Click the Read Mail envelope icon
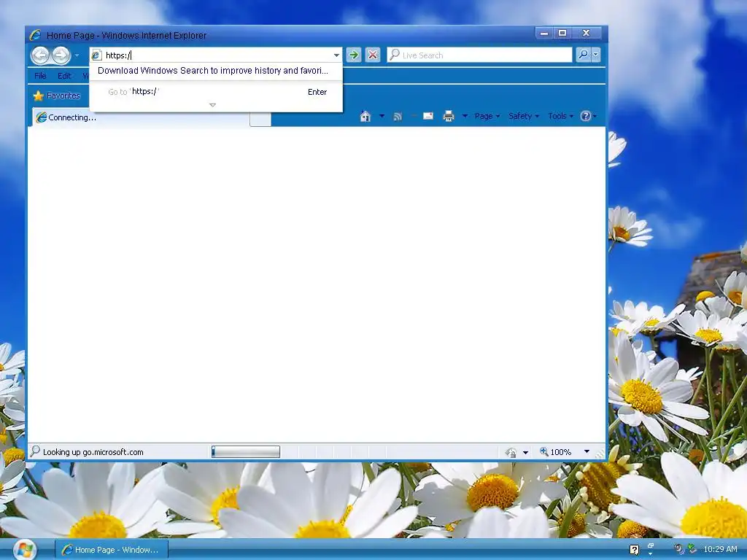Screen dimensions: 747x560 click(427, 116)
